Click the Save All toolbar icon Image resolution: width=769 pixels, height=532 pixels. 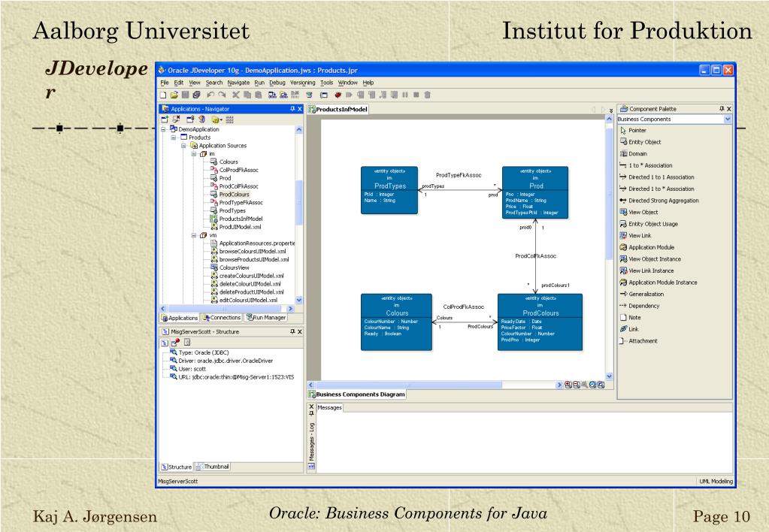(x=196, y=95)
